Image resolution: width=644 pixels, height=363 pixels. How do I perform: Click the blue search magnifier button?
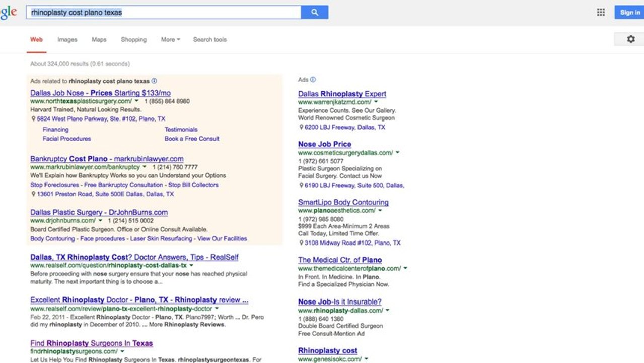click(x=315, y=12)
